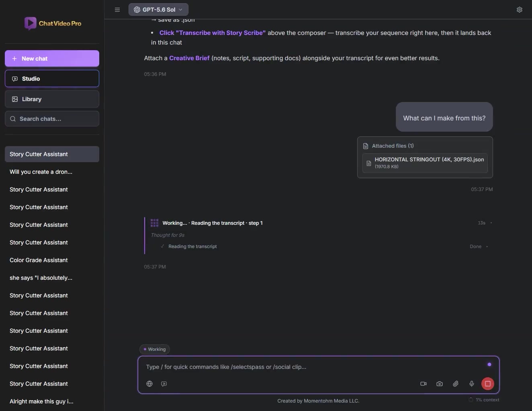Screen dimensions: 532x411
Task: Click the 05:36 PM timestamp
Action: [155, 74]
